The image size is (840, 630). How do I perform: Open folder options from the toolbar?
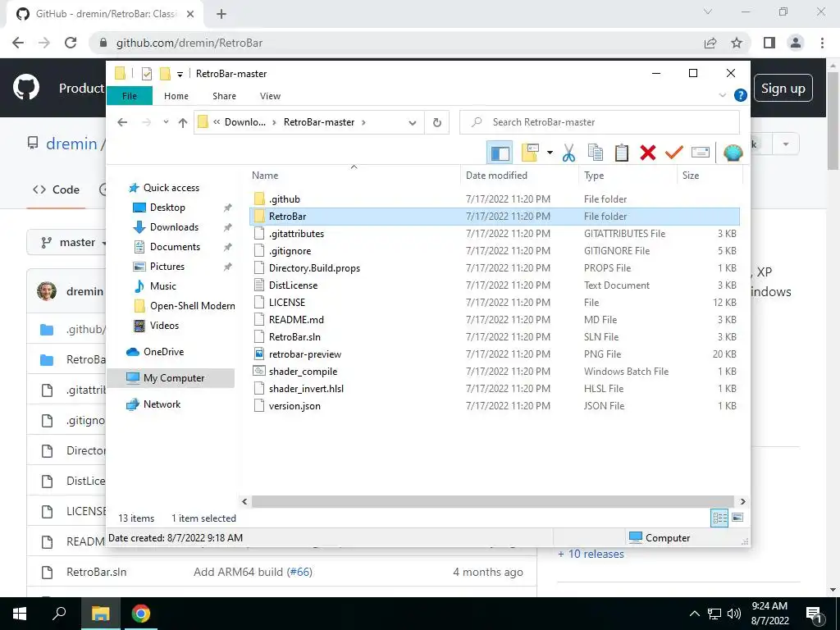point(530,153)
